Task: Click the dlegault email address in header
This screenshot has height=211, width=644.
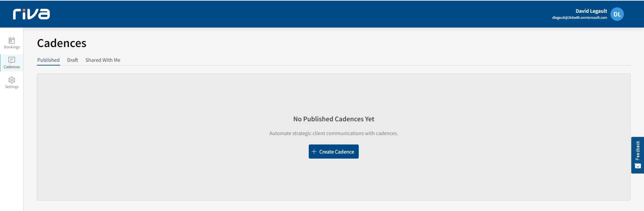Action: (579, 18)
